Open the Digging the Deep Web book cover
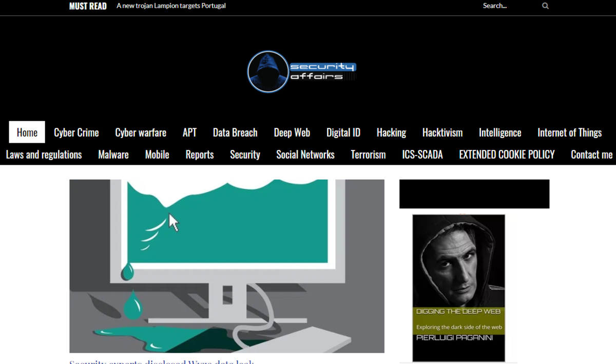The width and height of the screenshot is (616, 364). (x=459, y=288)
